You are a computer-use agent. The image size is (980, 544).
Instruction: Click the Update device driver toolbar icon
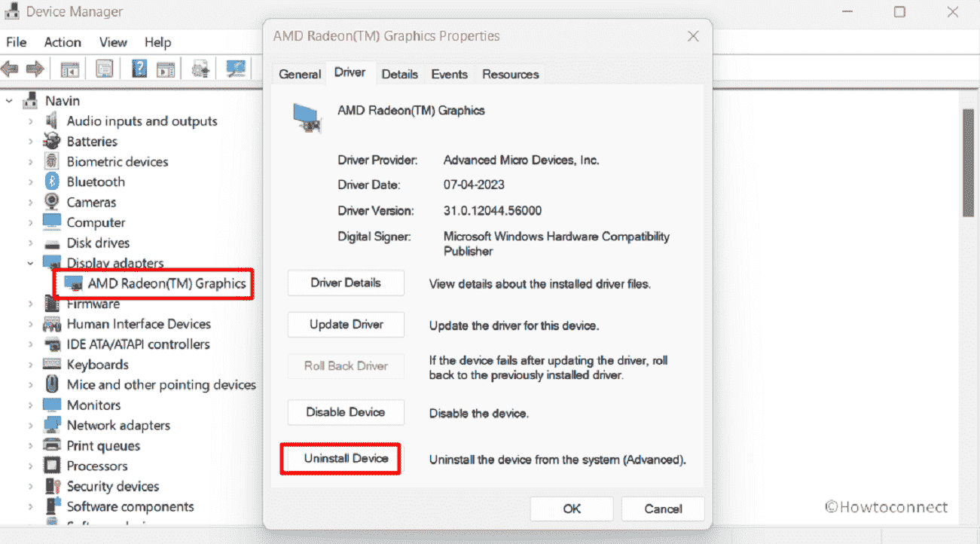point(200,69)
